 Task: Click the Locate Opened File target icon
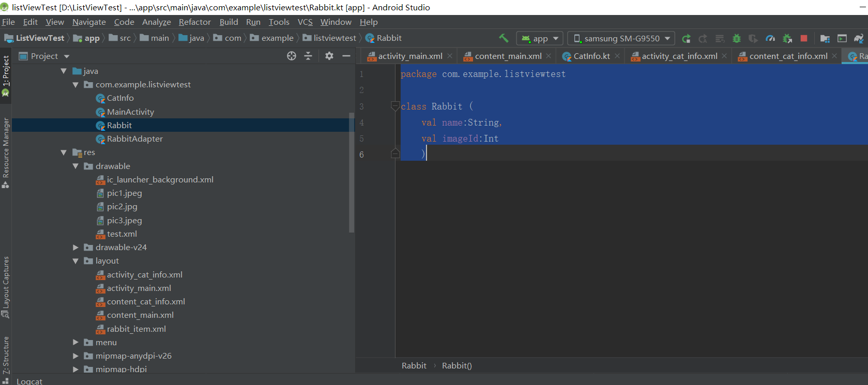292,56
